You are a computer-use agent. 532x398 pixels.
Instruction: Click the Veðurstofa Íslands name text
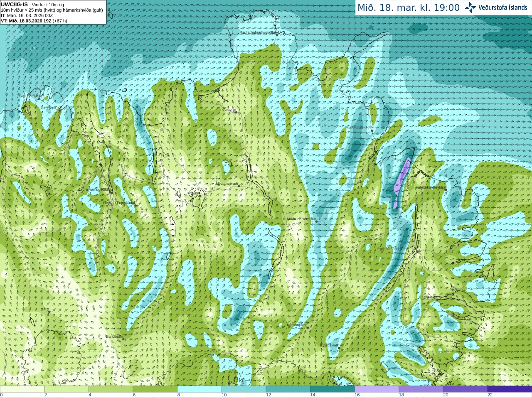[503, 7]
